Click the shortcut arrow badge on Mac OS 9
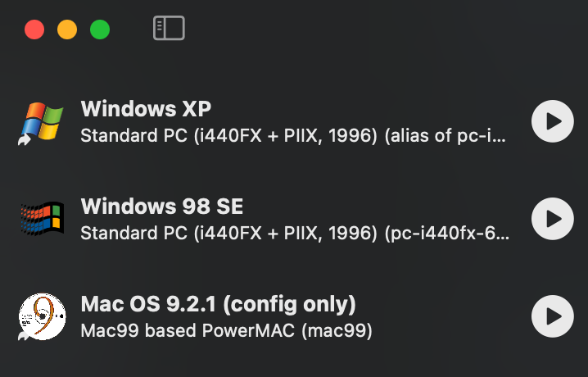This screenshot has width=588, height=377. tap(25, 335)
